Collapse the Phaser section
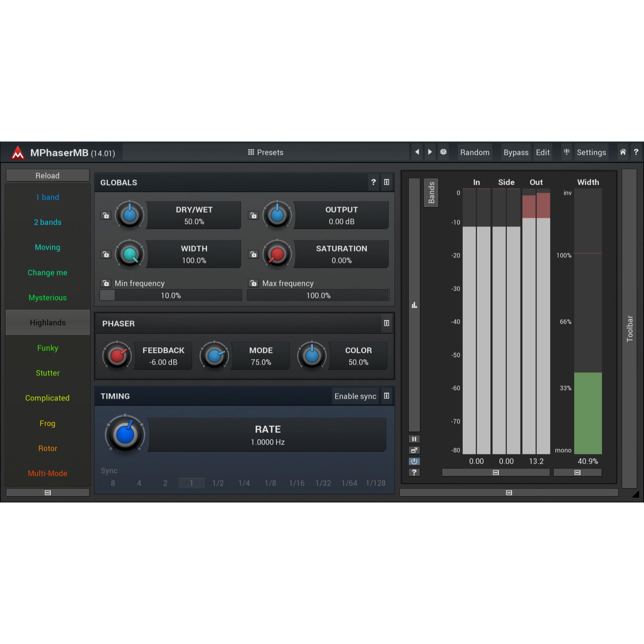 click(x=387, y=323)
